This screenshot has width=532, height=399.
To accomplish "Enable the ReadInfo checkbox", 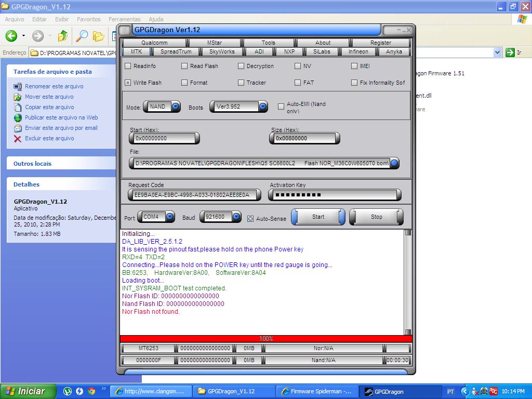I will pyautogui.click(x=128, y=66).
